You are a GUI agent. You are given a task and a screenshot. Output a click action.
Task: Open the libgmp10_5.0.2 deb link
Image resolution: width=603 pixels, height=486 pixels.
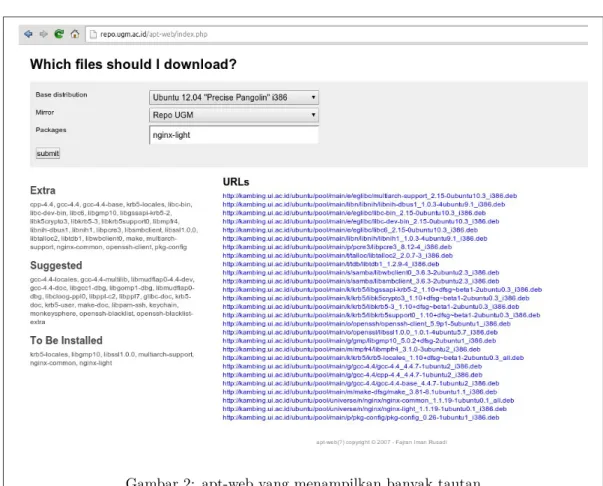(x=359, y=341)
